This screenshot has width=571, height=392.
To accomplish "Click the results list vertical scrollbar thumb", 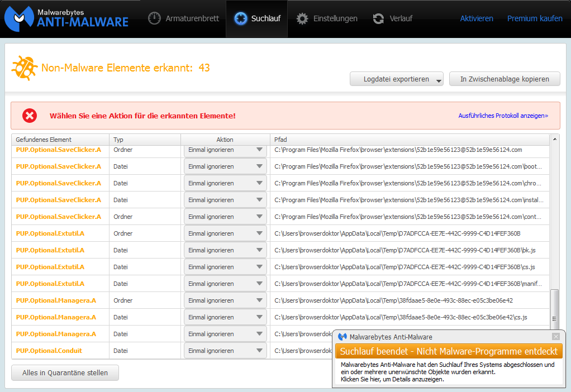I will coord(554,308).
